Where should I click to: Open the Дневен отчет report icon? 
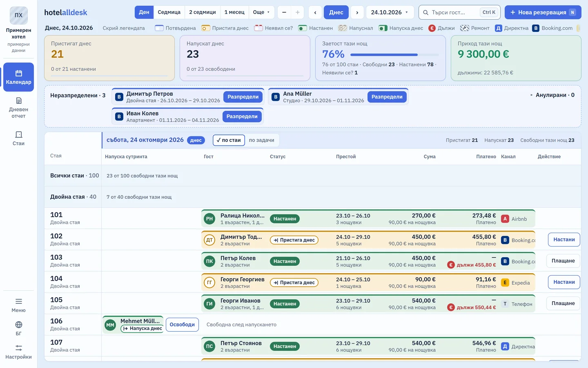(18, 108)
